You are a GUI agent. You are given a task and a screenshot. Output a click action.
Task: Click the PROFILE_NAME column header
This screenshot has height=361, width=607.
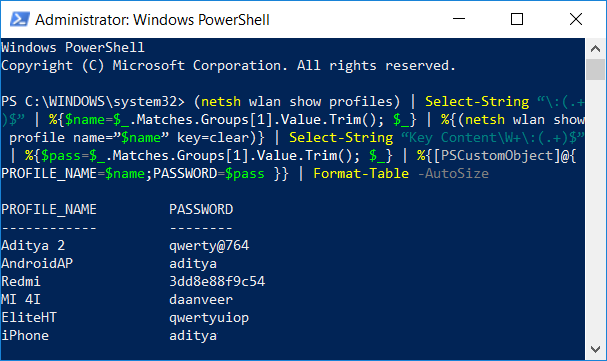pyautogui.click(x=49, y=209)
